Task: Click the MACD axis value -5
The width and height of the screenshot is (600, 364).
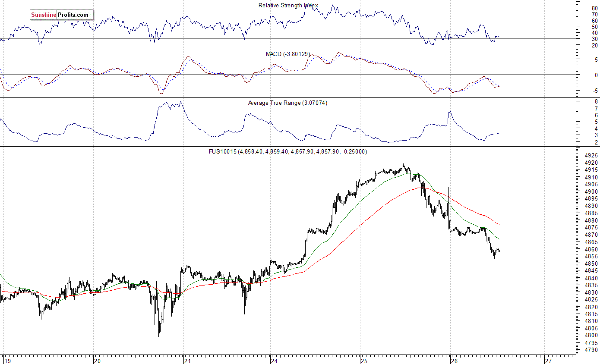Action: click(x=595, y=91)
